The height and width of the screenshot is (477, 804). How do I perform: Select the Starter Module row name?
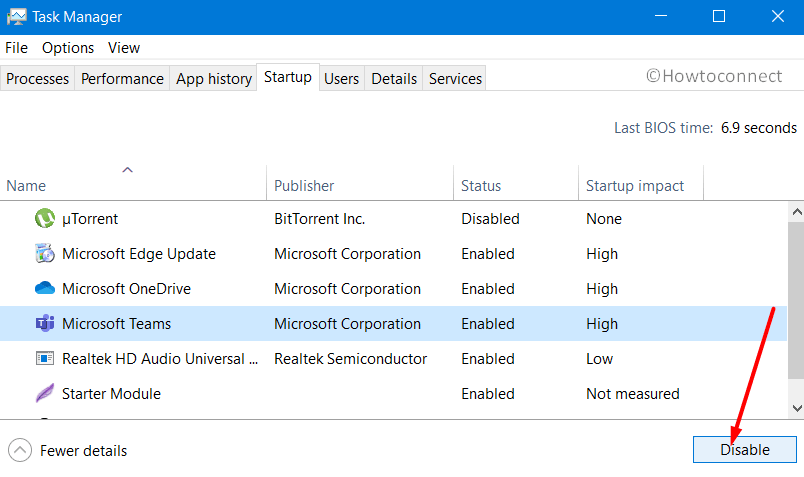111,393
